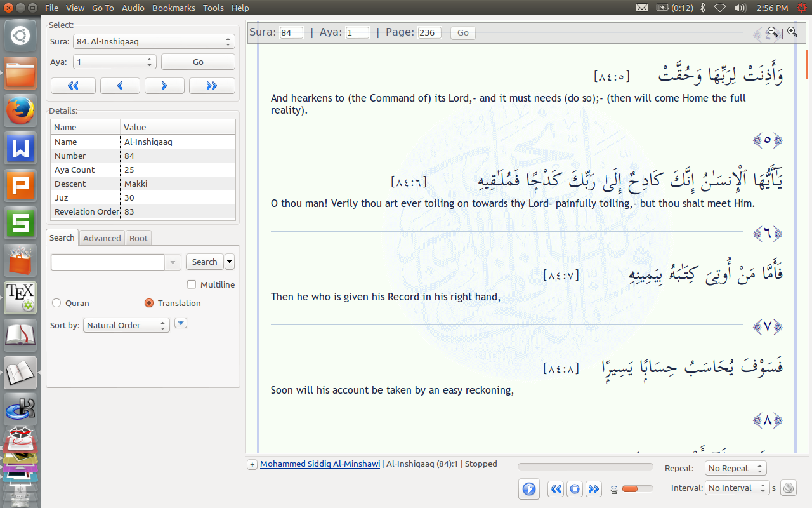Click the zoom out magnifier icon

click(x=773, y=32)
